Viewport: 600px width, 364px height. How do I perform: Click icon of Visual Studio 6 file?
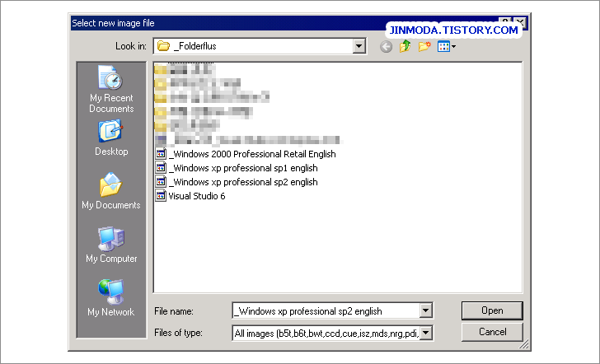click(161, 196)
